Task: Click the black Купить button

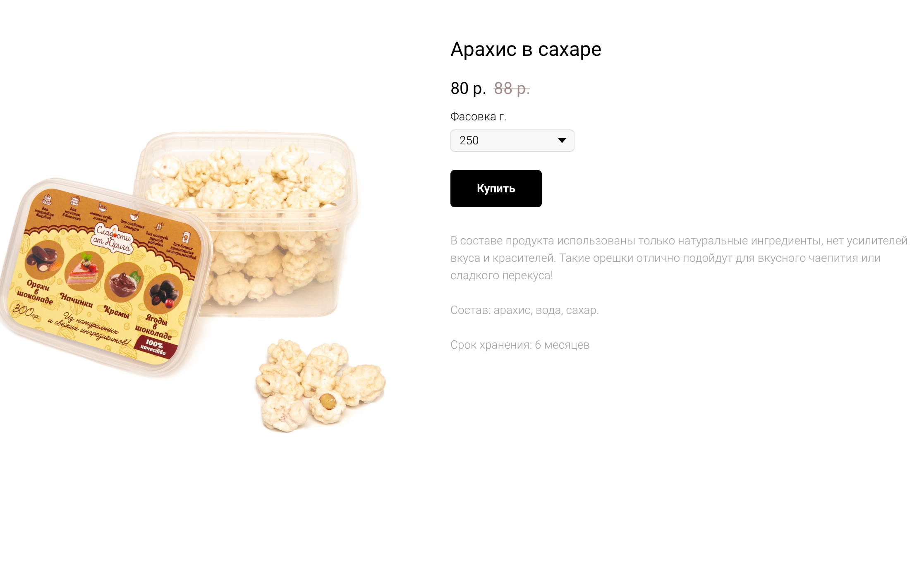Action: (496, 189)
